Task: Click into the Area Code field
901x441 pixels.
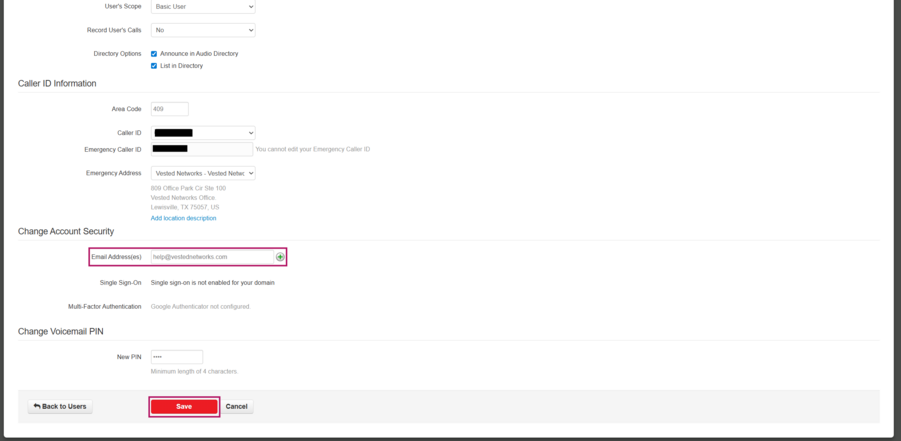Action: [x=169, y=109]
